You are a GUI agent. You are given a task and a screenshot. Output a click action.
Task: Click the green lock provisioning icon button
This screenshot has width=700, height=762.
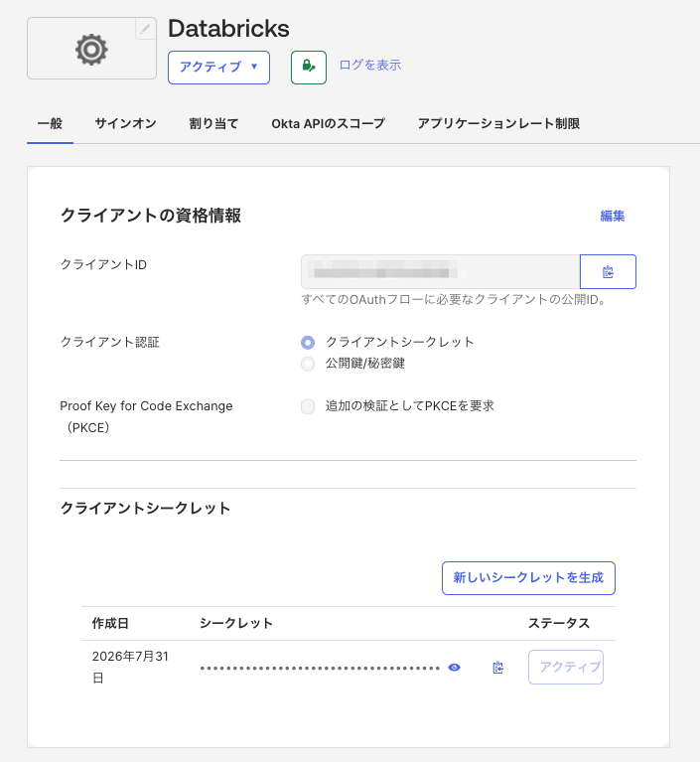[309, 68]
